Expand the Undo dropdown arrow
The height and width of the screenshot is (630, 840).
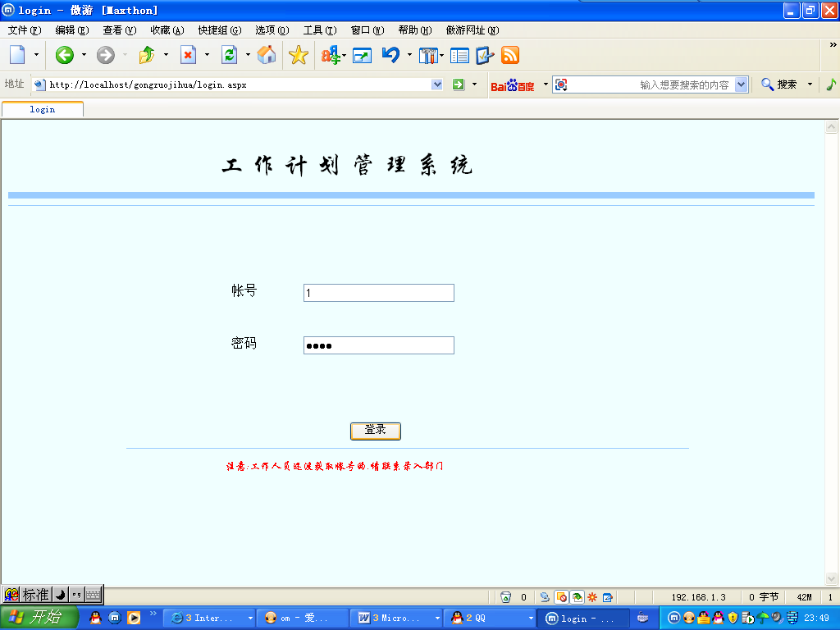(410, 55)
